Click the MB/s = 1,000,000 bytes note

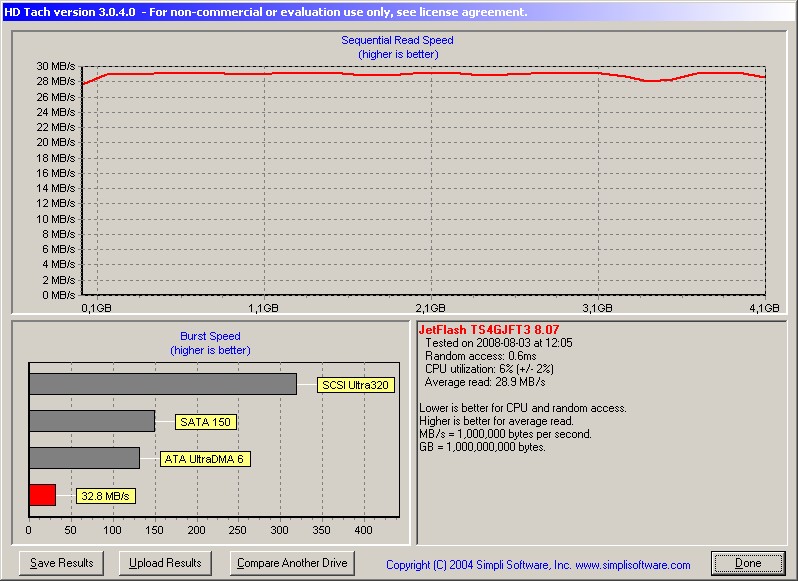click(505, 434)
